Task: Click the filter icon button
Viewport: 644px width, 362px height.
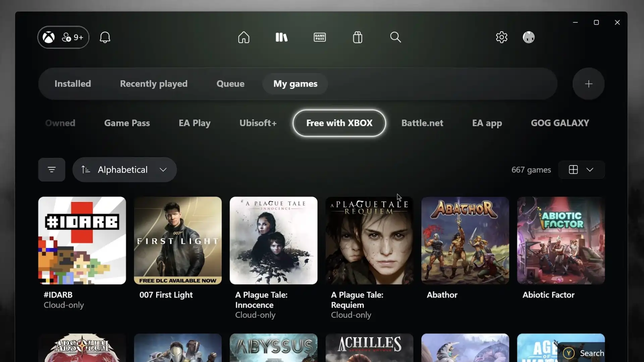Action: 52,170
